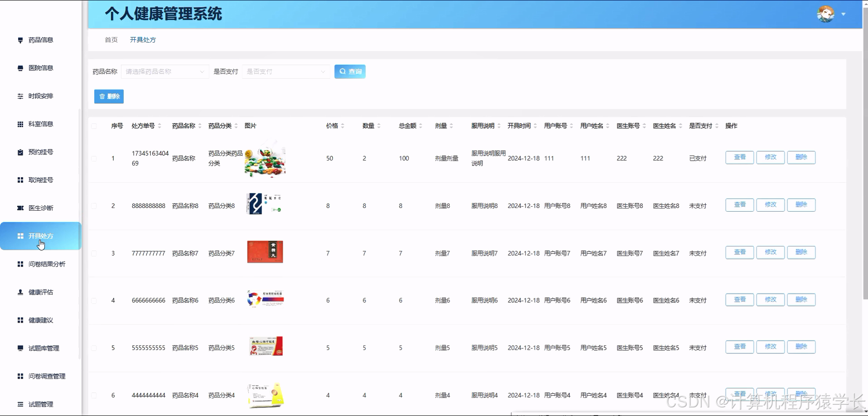Click the 预约挂号 appointment icon
The image size is (868, 416).
coord(19,152)
